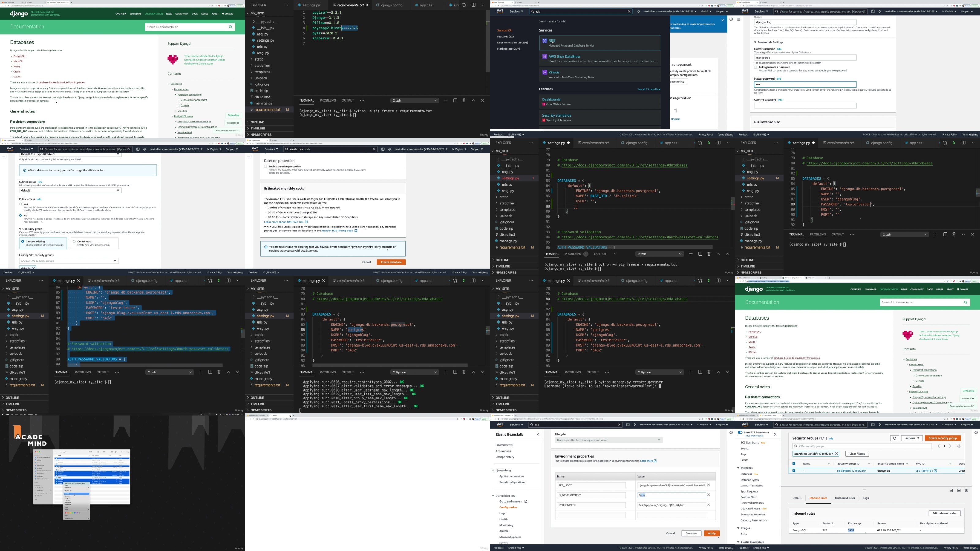Close the Elastic Beanstalk navigation pane
This screenshot has width=980, height=551.
(x=537, y=434)
